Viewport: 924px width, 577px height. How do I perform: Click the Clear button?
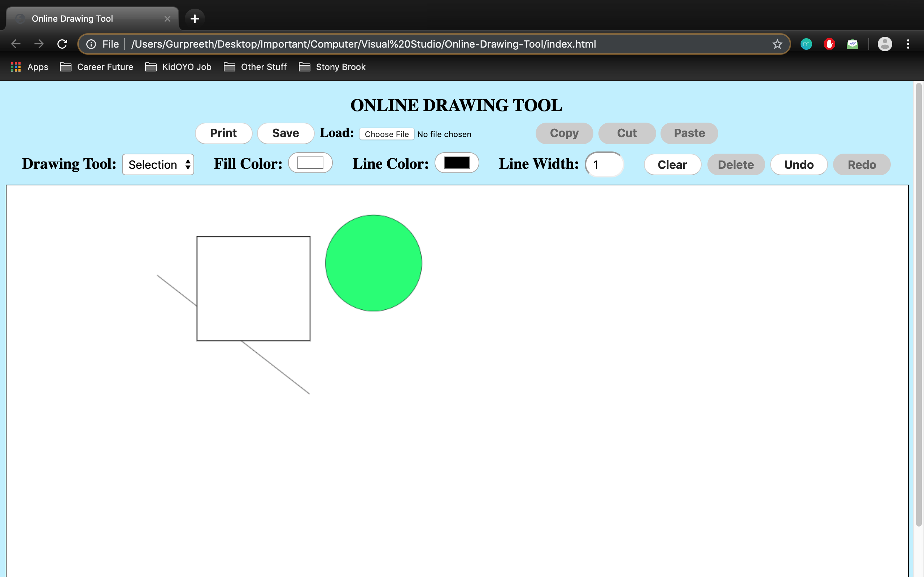[672, 164]
